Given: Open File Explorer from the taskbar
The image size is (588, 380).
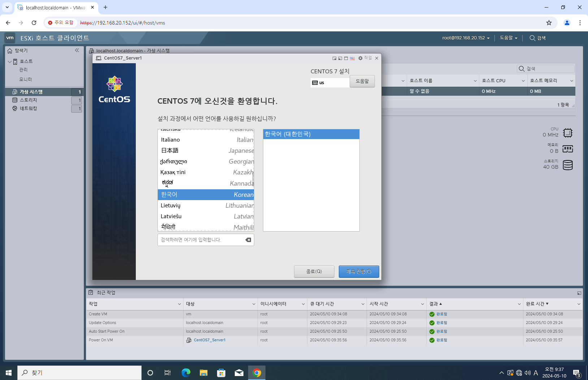Looking at the screenshot, I should (204, 372).
